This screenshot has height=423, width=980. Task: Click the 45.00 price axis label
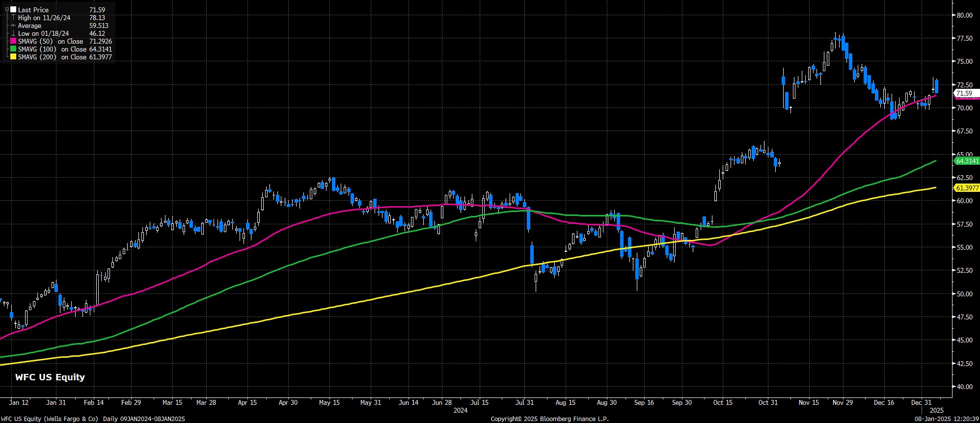964,340
